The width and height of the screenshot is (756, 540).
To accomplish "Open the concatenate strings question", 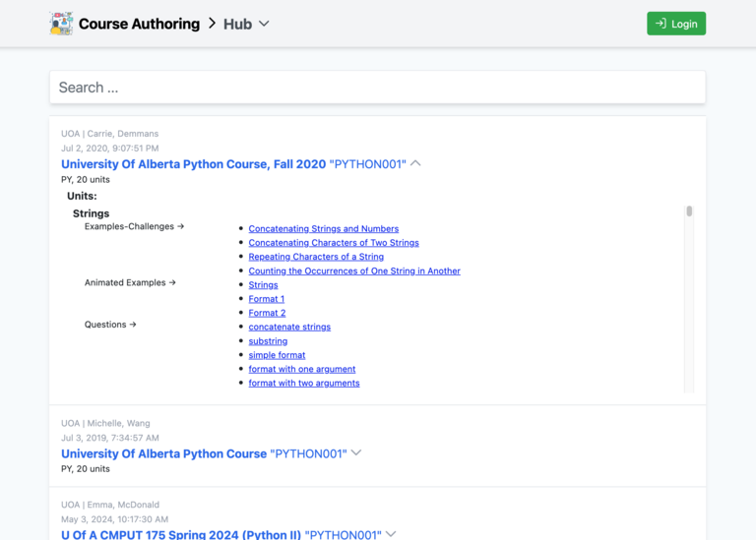I will (x=289, y=327).
